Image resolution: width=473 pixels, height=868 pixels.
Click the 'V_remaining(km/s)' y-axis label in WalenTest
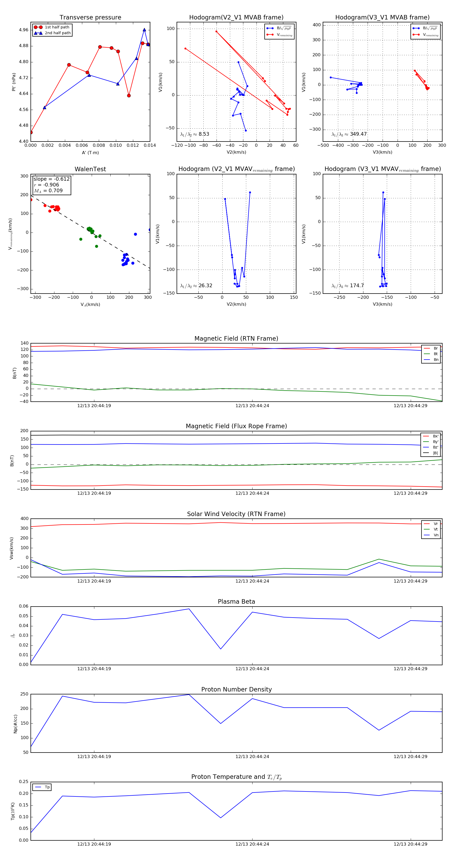(x=11, y=234)
